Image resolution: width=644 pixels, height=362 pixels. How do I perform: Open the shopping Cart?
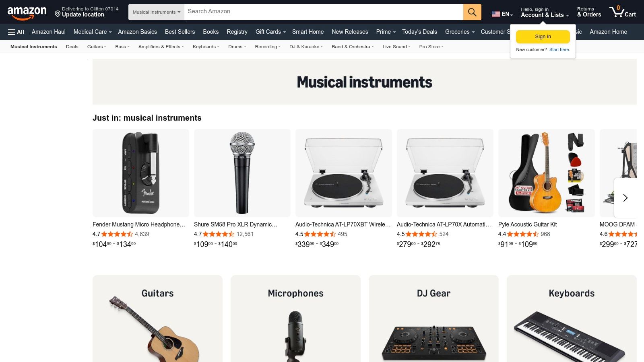(622, 12)
